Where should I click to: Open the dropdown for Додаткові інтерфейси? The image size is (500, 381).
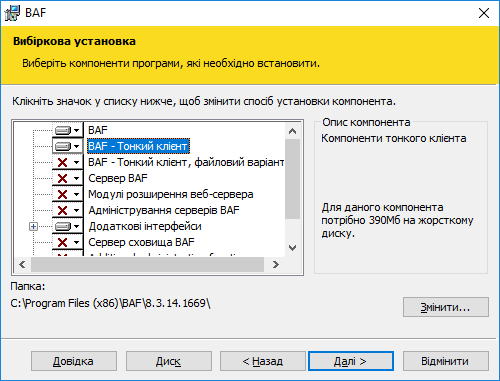click(x=68, y=226)
